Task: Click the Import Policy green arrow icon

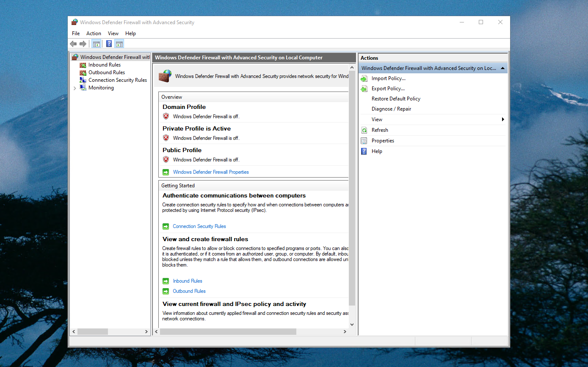Action: click(364, 78)
